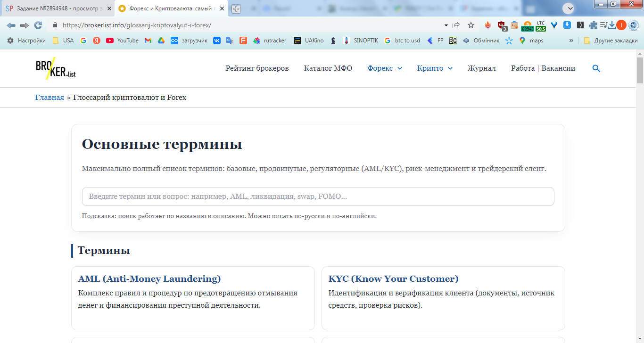Open the AML (Anti-Money Laundering) term

149,278
